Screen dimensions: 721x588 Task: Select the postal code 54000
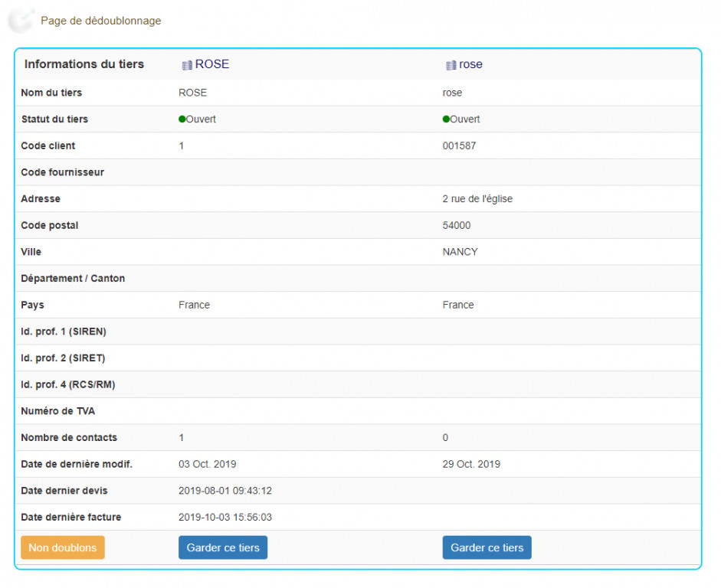pyautogui.click(x=457, y=225)
